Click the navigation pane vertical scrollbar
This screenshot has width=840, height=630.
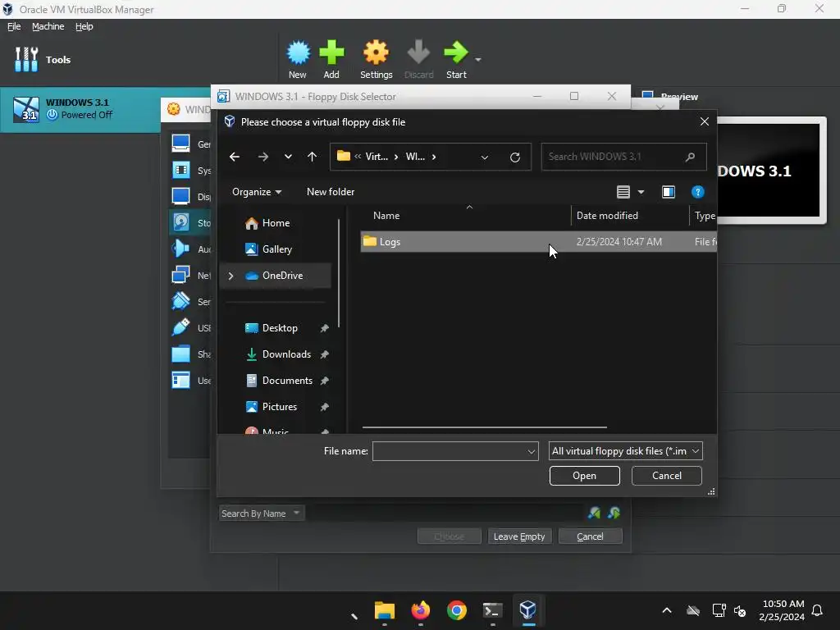coord(339,273)
